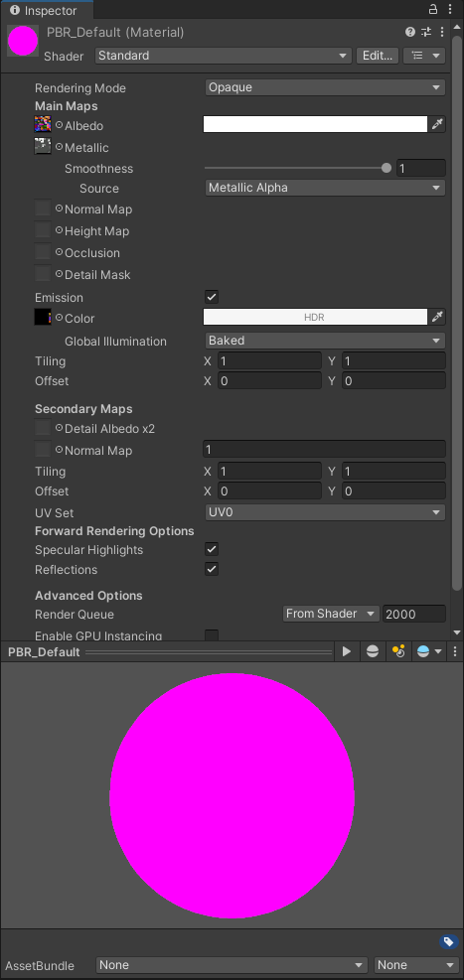This screenshot has height=980, width=464.
Task: Open the Inspector tab options menu
Action: 450,9
